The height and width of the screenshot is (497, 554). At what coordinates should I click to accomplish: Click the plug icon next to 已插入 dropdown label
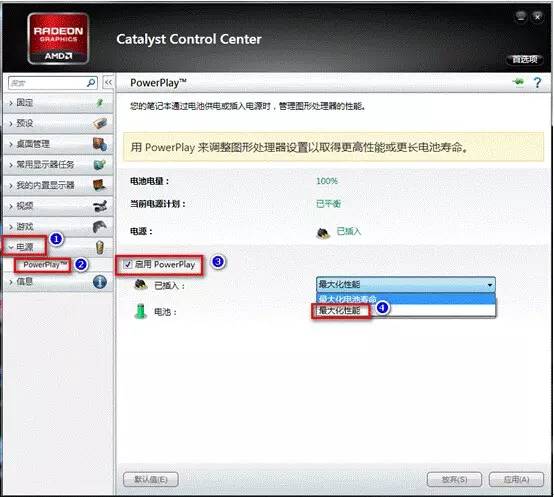click(141, 284)
